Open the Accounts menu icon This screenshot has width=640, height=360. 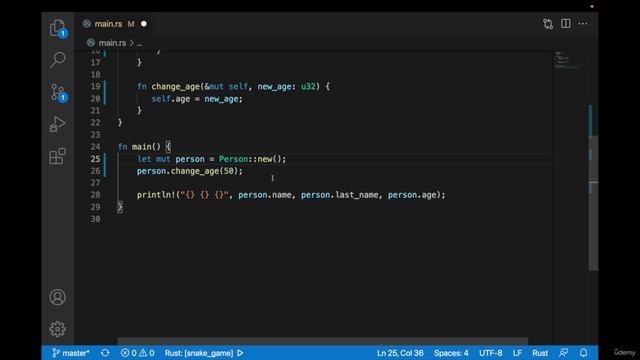coord(58,297)
